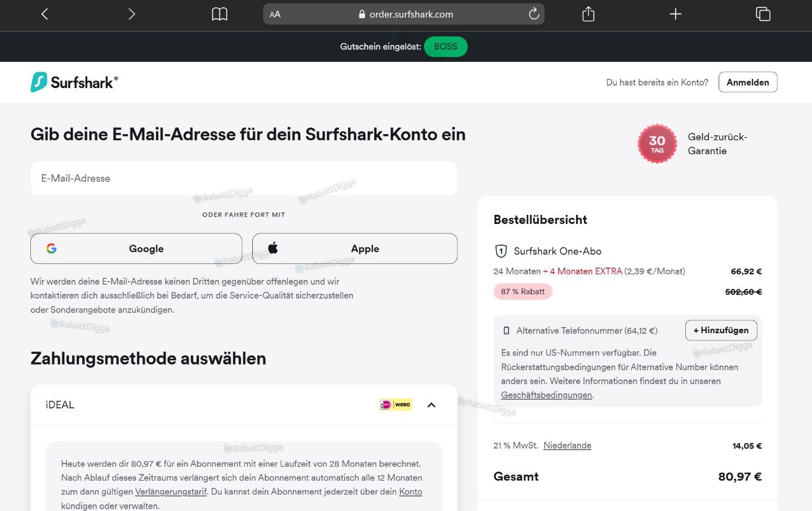812x511 pixels.
Task: Collapse the iDEAL payment method section
Action: tap(431, 405)
